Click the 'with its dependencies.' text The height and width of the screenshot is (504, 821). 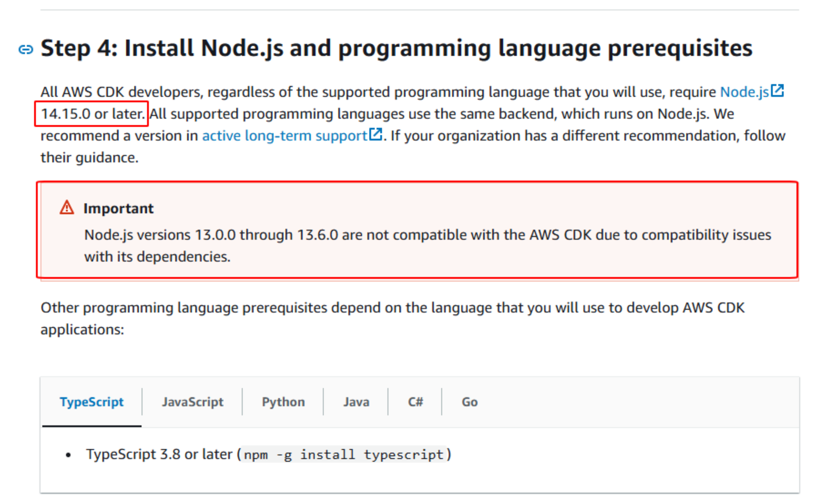tap(157, 257)
